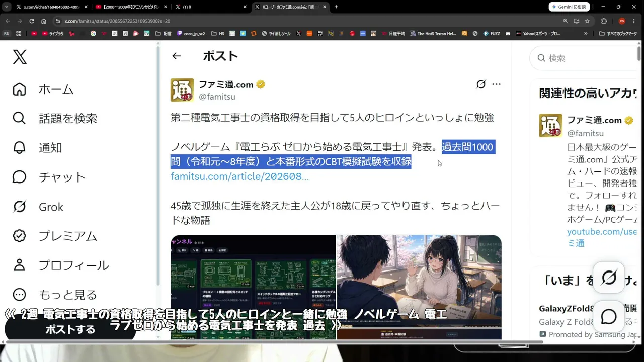Click the address bar URL
644x362 pixels.
117,21
